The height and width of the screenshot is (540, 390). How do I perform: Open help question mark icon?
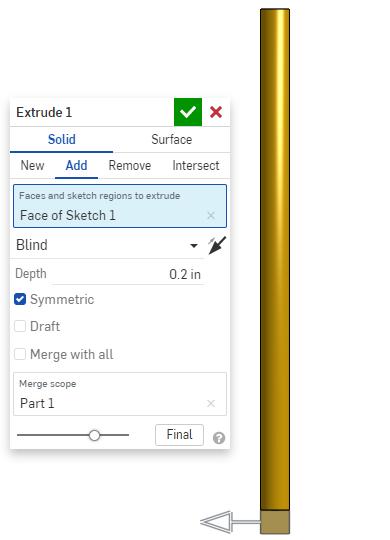click(219, 438)
